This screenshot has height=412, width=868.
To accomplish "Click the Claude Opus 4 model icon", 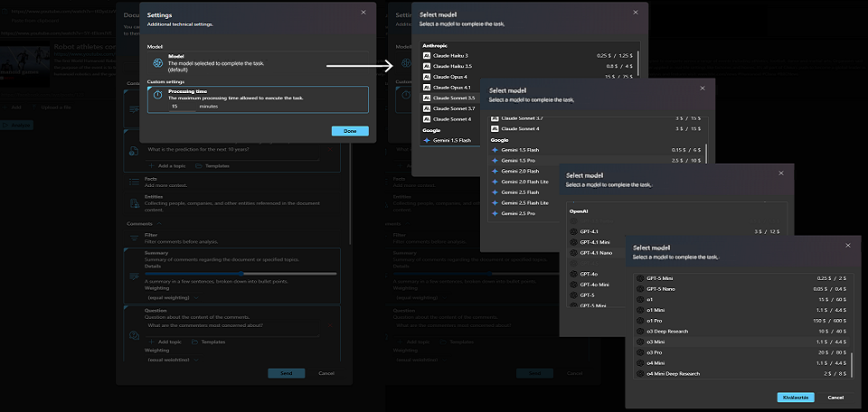I will point(427,77).
